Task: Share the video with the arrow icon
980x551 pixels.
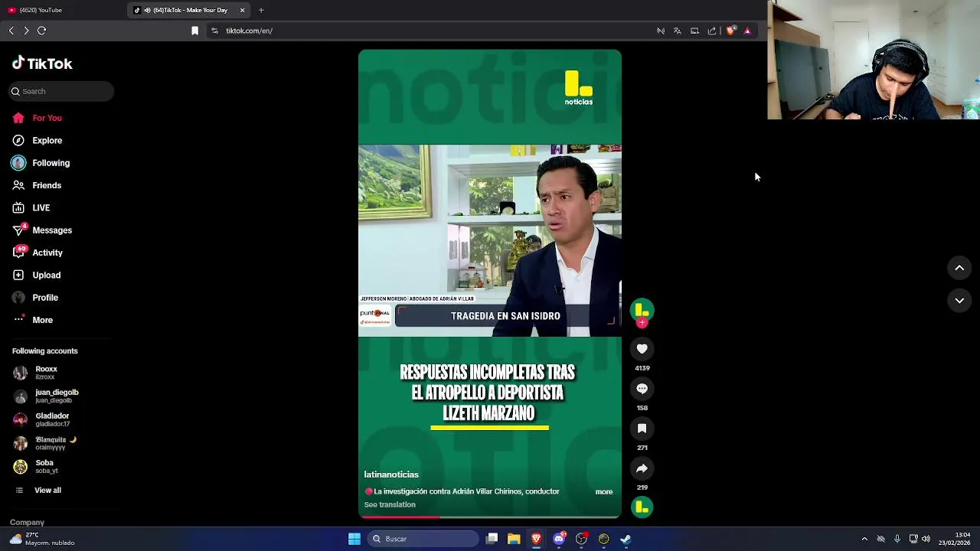Action: 642,468
